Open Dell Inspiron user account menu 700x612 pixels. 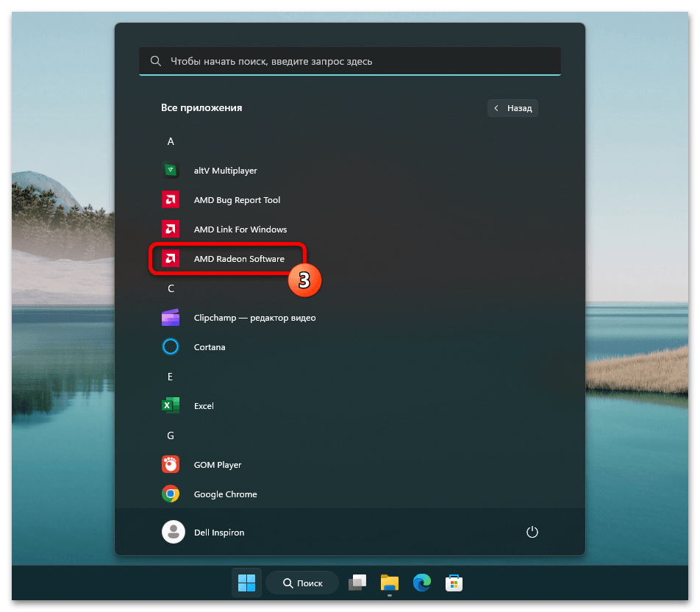coord(204,532)
